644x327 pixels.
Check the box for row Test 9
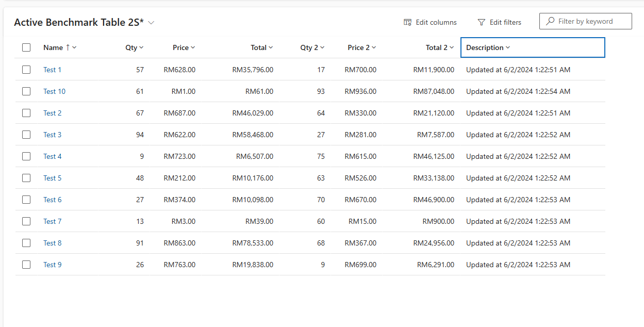(26, 265)
